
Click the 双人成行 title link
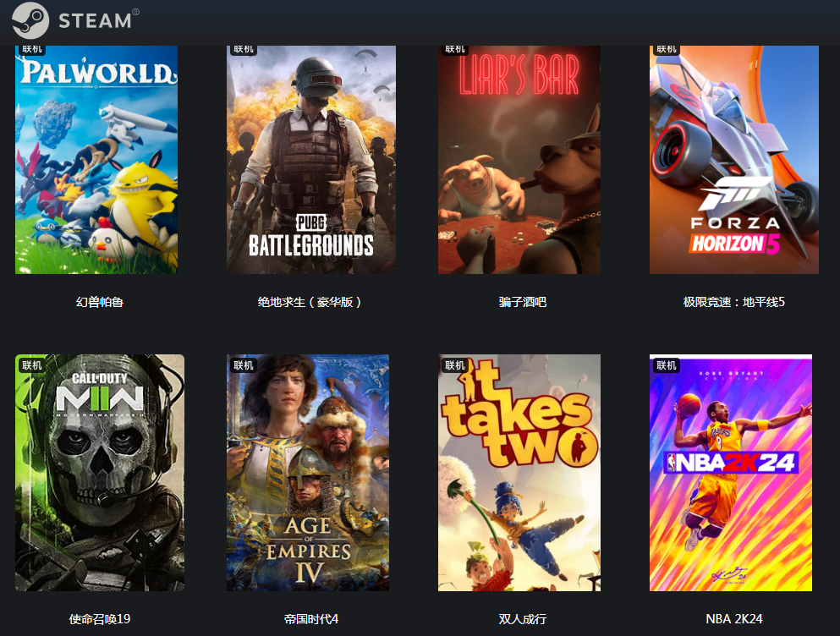point(522,619)
